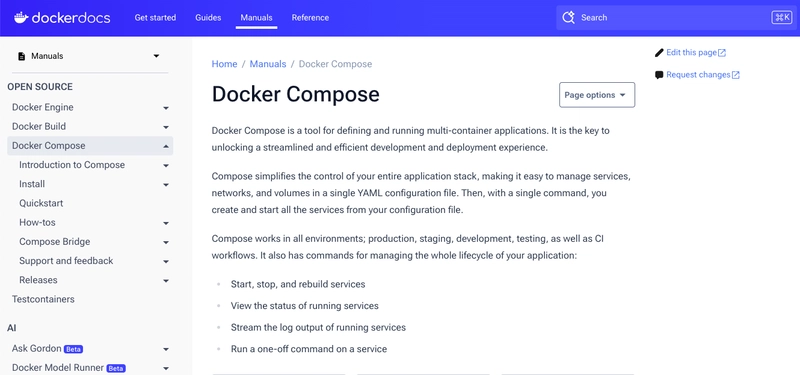Open Introduction to Compose page
Image resolution: width=800 pixels, height=375 pixels.
click(x=72, y=165)
